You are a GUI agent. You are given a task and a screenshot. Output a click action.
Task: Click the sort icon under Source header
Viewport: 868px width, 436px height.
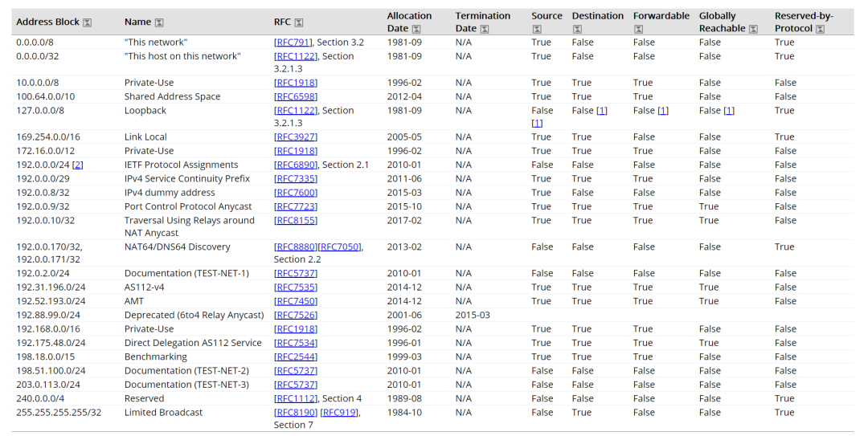[x=536, y=29]
